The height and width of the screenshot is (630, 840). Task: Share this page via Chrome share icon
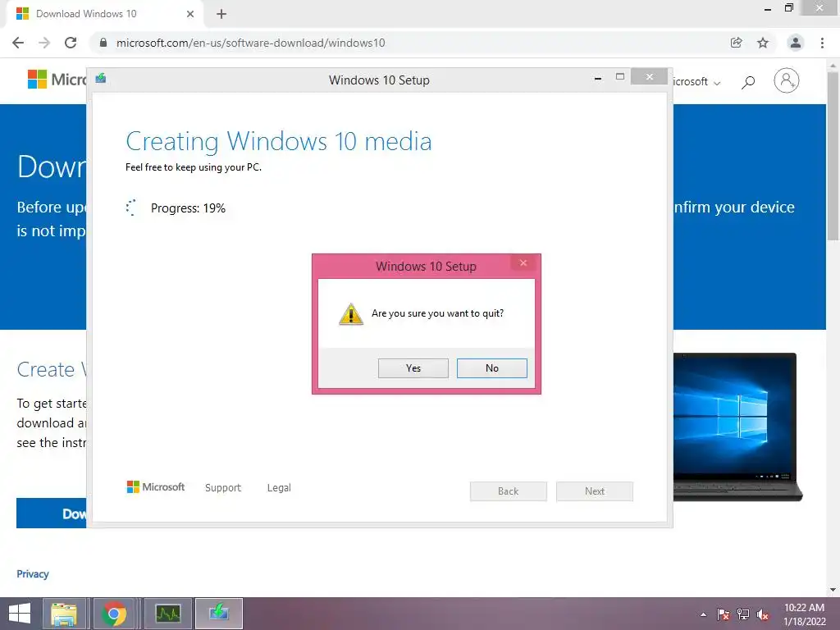coord(737,43)
